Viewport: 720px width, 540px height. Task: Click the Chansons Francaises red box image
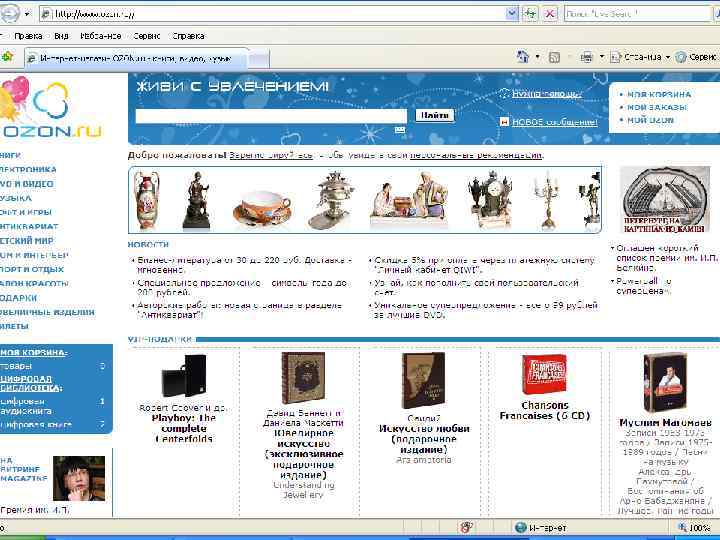pyautogui.click(x=545, y=374)
